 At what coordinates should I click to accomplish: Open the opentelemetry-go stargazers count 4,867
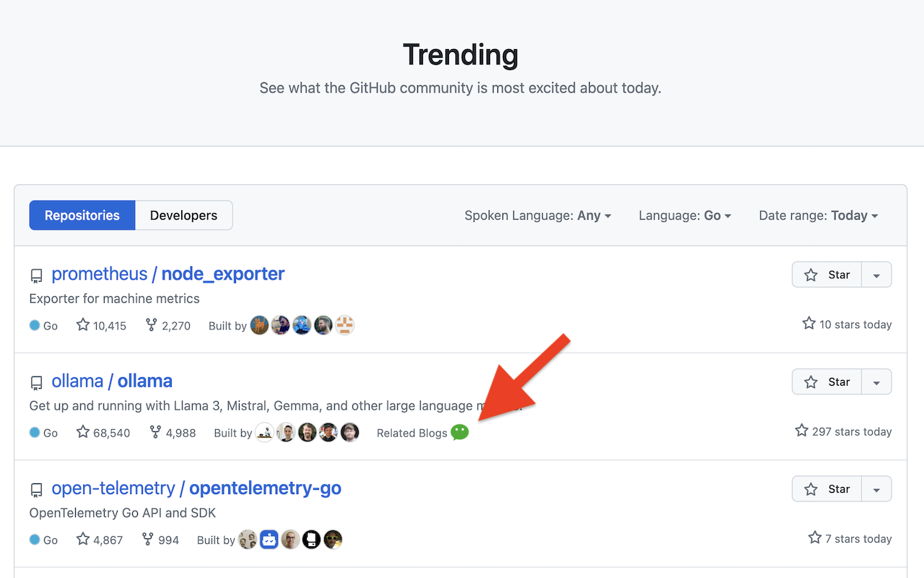coord(98,539)
